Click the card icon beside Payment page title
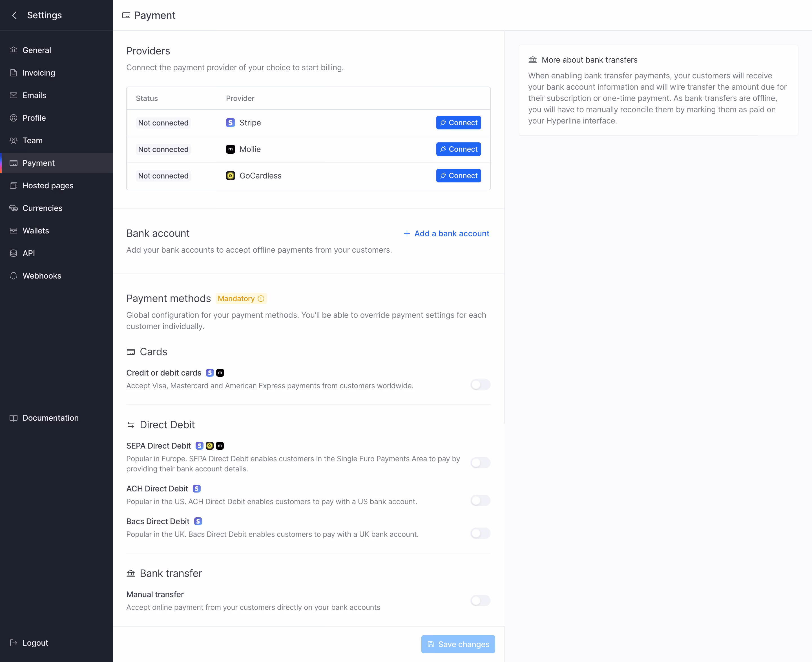 126,15
